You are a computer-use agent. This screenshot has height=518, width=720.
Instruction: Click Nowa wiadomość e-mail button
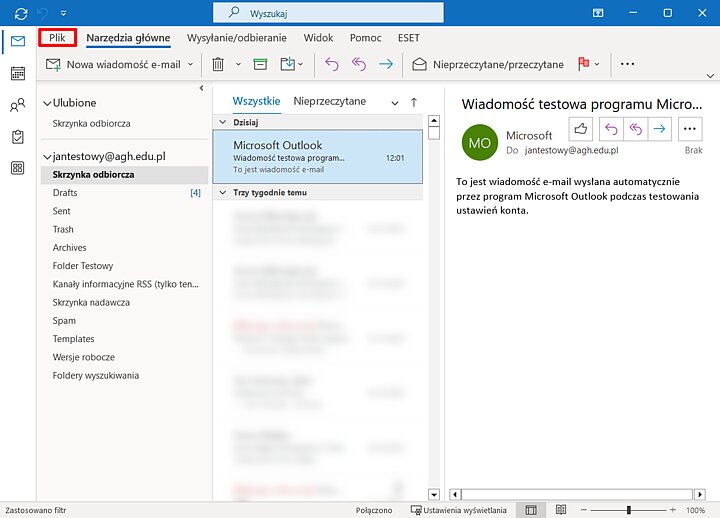click(x=113, y=65)
